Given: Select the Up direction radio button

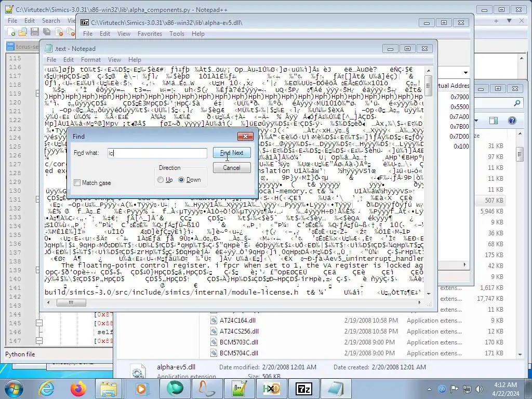Looking at the screenshot, I should 161,180.
